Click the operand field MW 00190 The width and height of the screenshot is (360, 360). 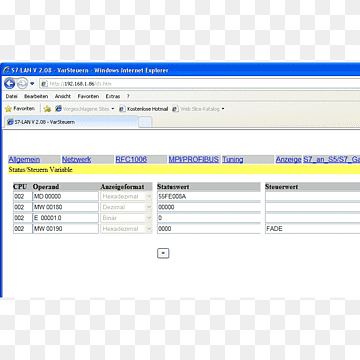click(x=65, y=229)
